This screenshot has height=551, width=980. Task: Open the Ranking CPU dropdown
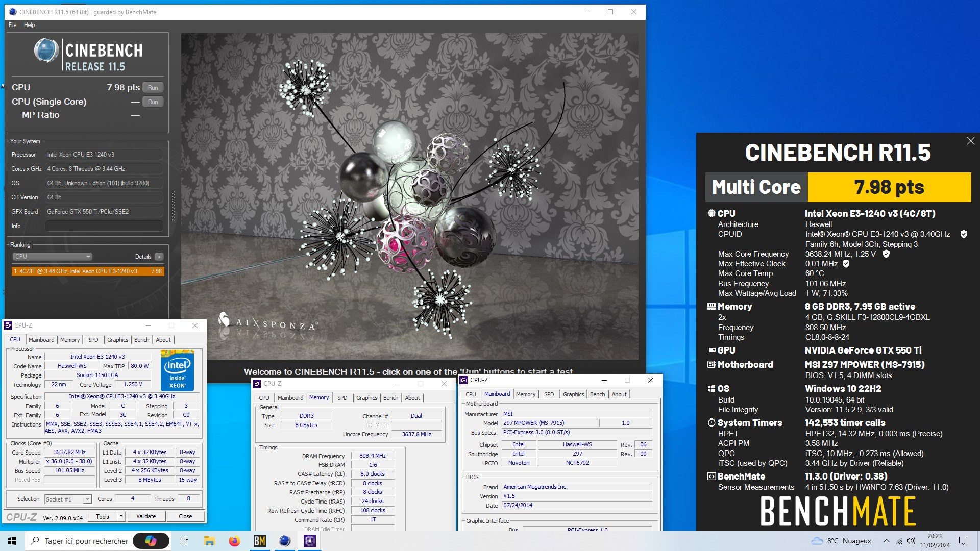[52, 257]
